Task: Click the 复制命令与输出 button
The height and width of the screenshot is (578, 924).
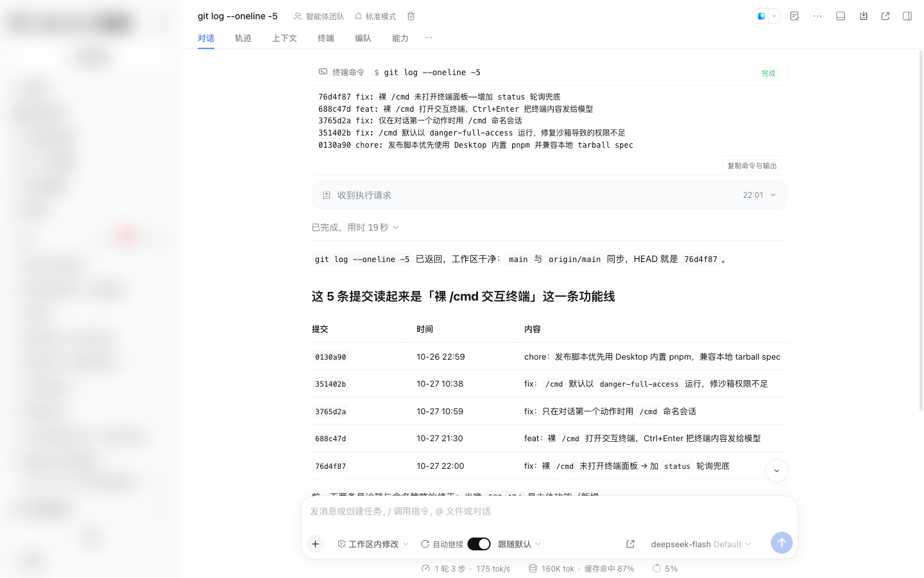Action: click(x=752, y=166)
